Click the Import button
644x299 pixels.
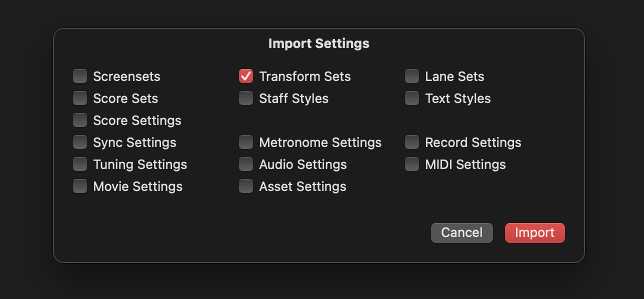(x=534, y=233)
